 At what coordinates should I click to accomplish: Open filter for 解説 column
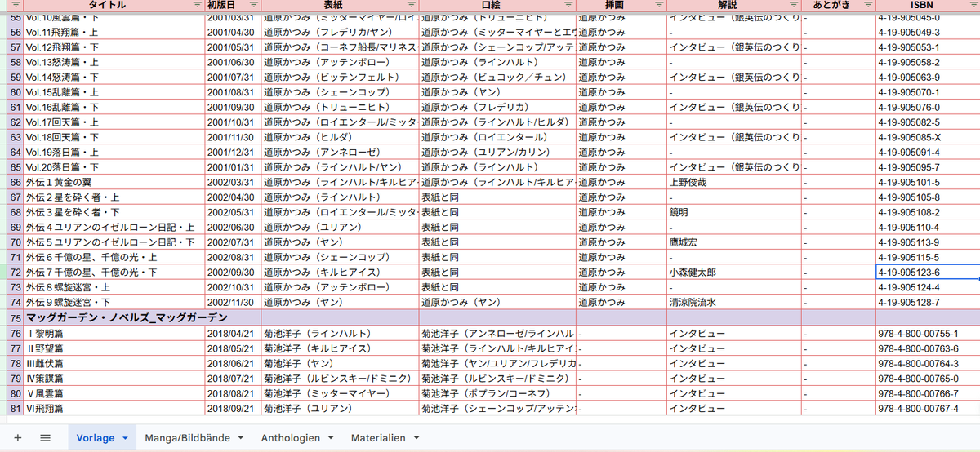(x=793, y=4)
